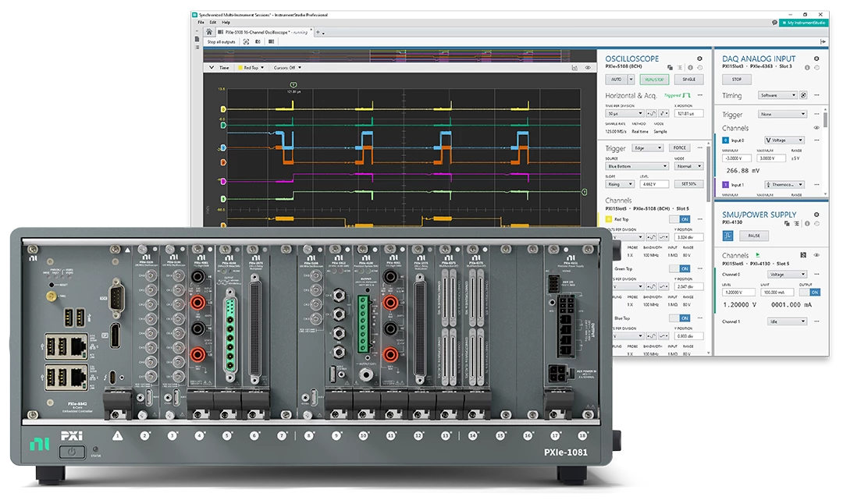
Task: Open DAQ Timing more options ellipsis
Action: (x=816, y=95)
